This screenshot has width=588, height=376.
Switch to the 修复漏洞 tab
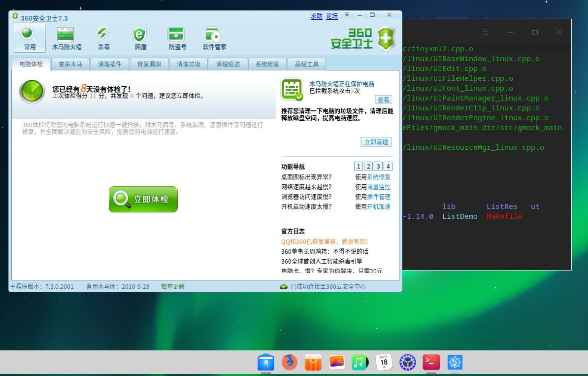(x=149, y=64)
